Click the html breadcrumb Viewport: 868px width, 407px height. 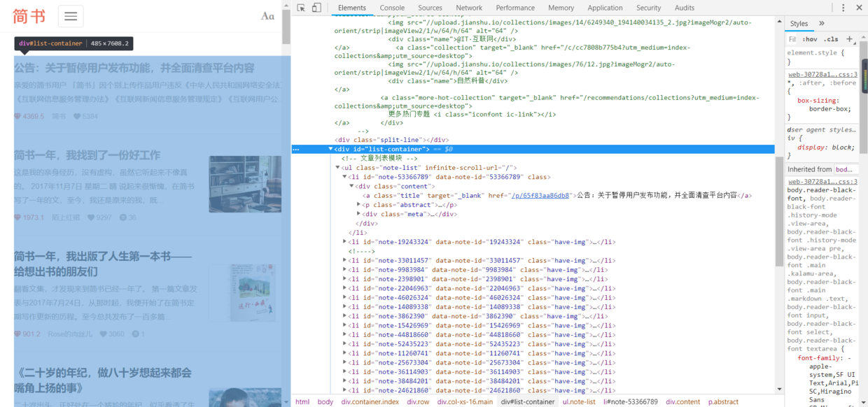(x=302, y=401)
